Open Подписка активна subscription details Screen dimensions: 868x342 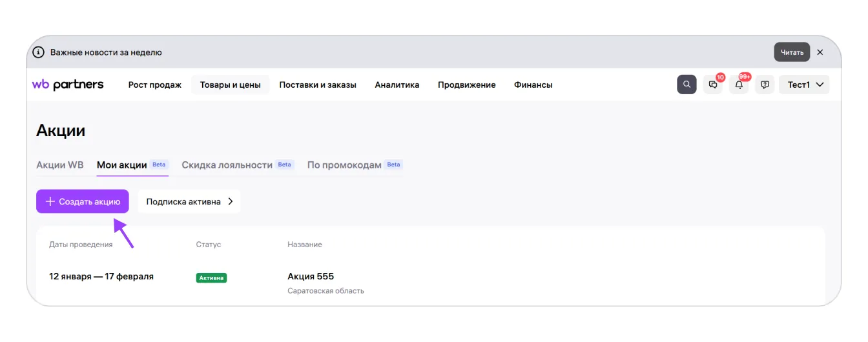click(x=189, y=201)
